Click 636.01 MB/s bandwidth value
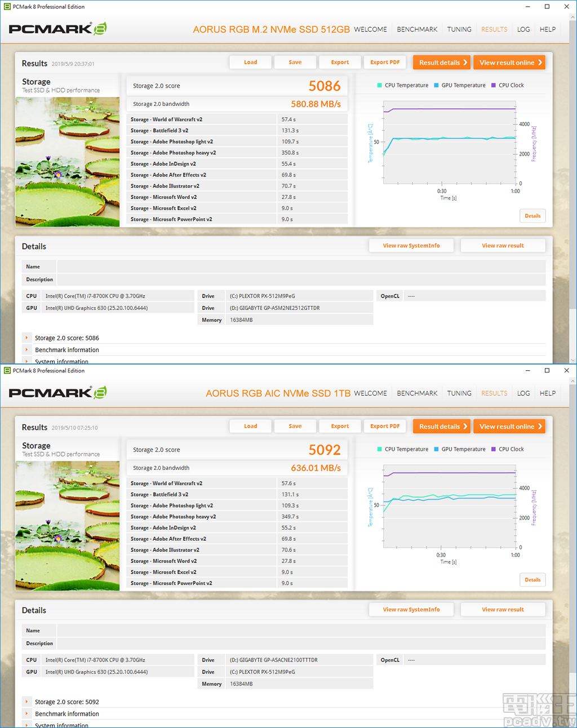This screenshot has height=728, width=577. tap(316, 468)
